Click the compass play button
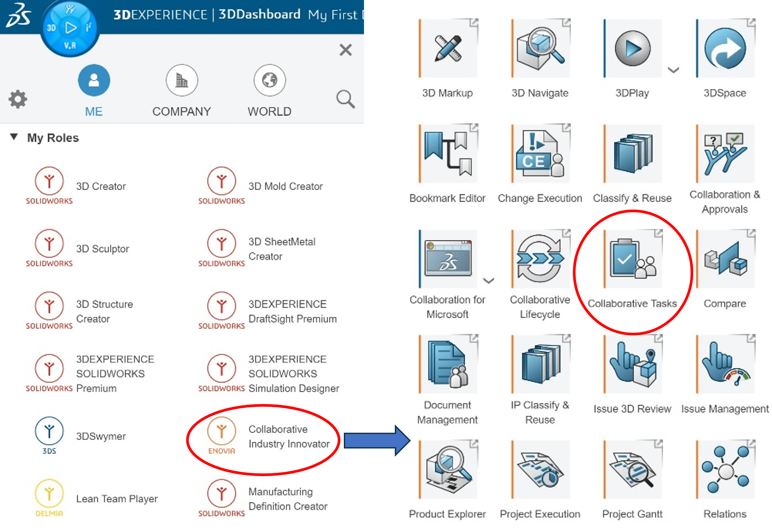Viewport: 772px width, 532px height. pos(70,28)
